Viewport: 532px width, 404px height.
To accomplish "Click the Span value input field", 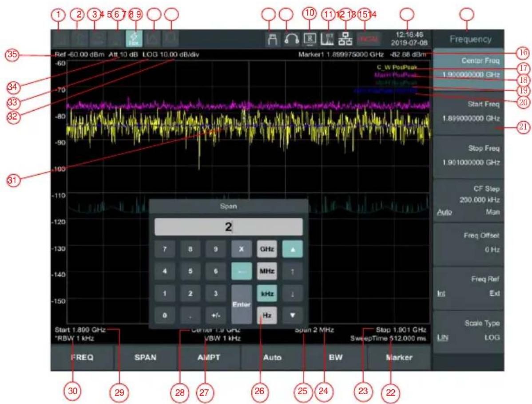I will 228,227.
